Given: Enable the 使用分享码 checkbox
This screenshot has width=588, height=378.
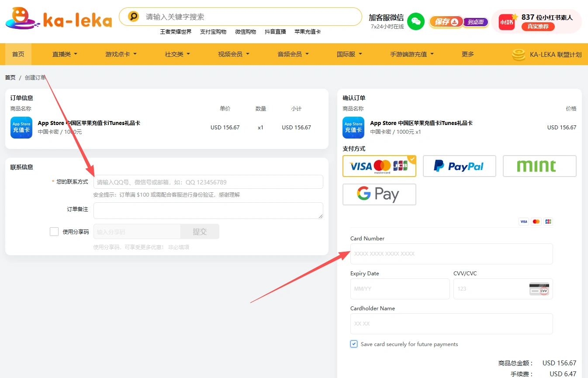Looking at the screenshot, I should click(x=54, y=232).
